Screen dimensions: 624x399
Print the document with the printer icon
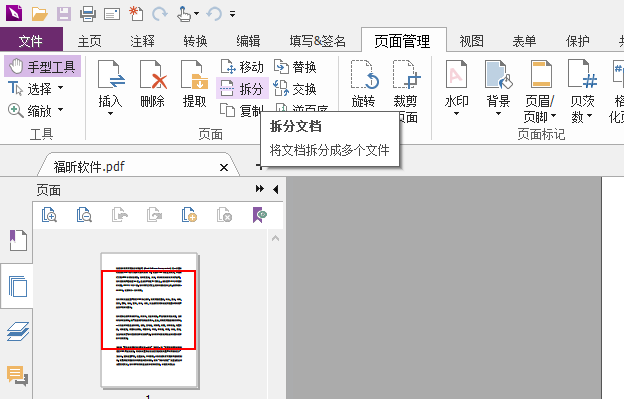click(x=88, y=14)
